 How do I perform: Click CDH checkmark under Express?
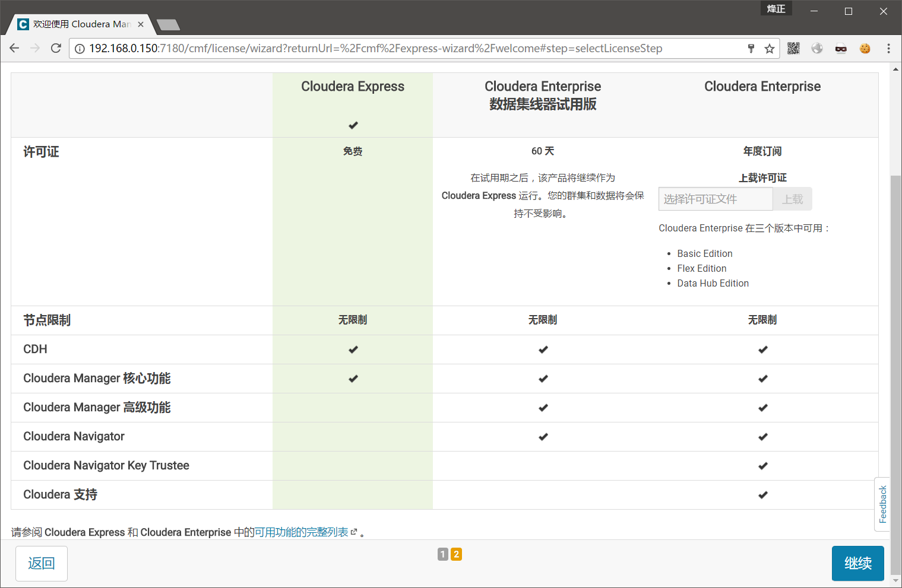353,349
